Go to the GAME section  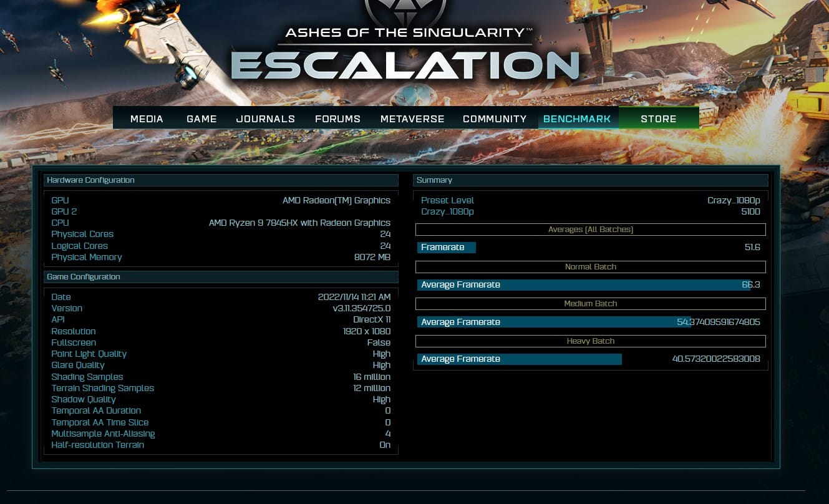[201, 119]
